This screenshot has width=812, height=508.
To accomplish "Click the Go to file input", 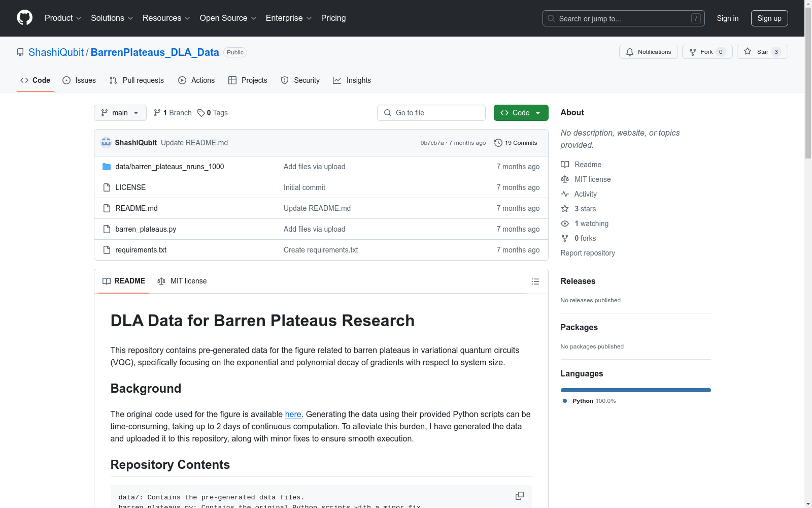I will pyautogui.click(x=431, y=113).
